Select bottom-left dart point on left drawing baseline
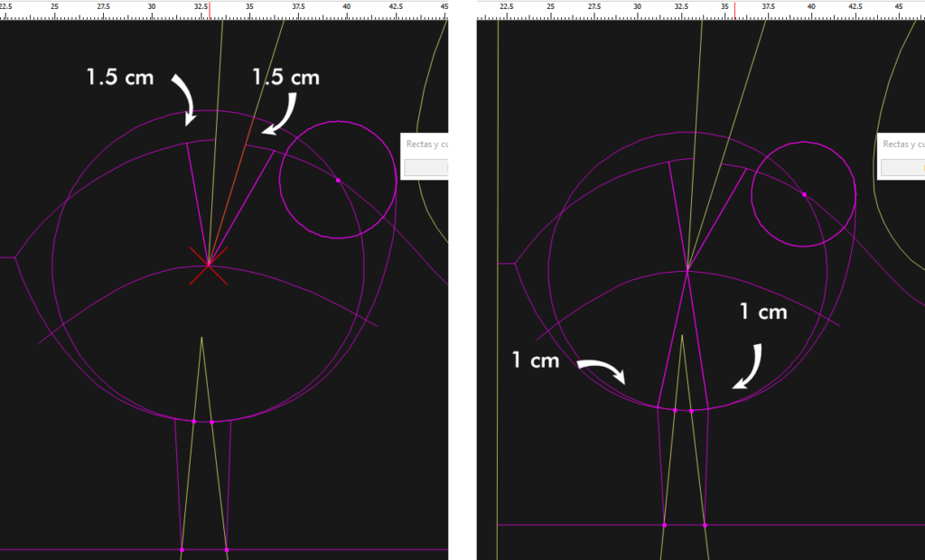The image size is (925, 560). tap(182, 549)
